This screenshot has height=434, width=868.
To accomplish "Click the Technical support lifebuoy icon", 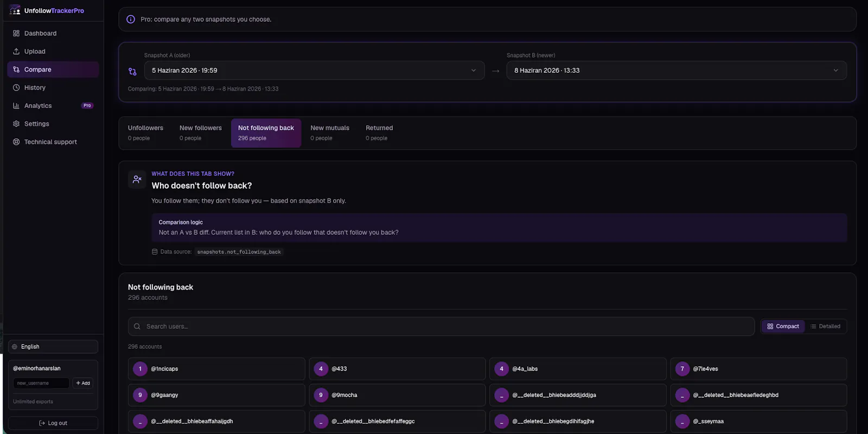I will coord(16,142).
